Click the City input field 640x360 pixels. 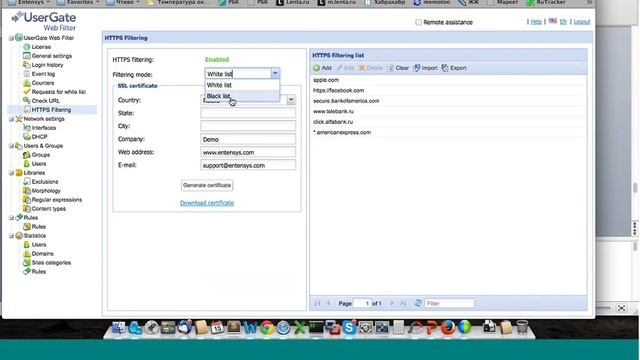click(x=248, y=126)
